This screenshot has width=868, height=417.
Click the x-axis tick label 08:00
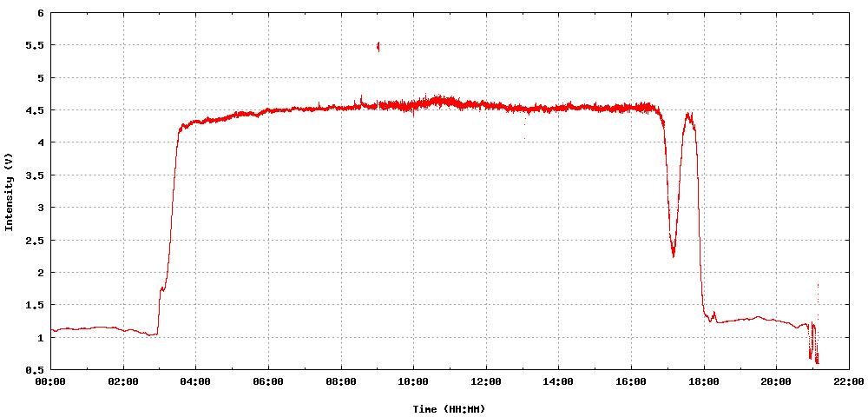[341, 382]
